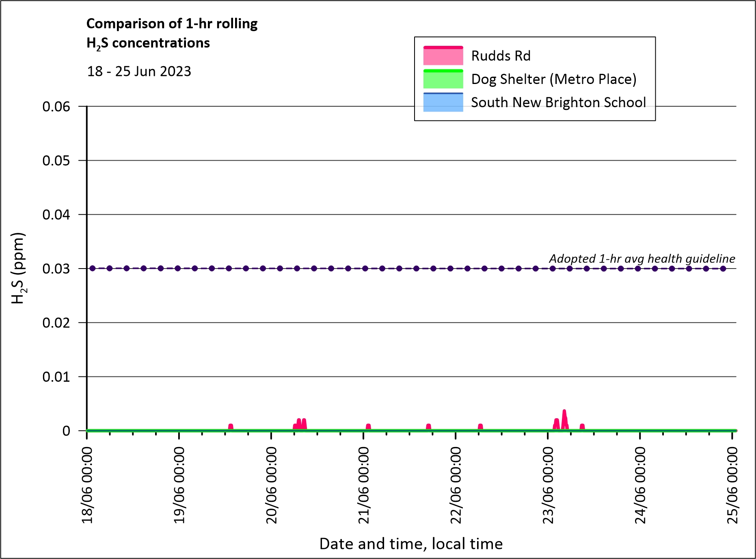Viewport: 756px width, 559px height.
Task: Click the first dot on the guideline line
Action: [x=93, y=268]
